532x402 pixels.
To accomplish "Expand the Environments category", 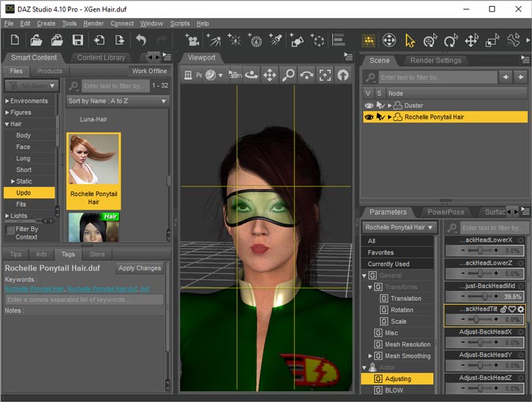I will pyautogui.click(x=7, y=101).
